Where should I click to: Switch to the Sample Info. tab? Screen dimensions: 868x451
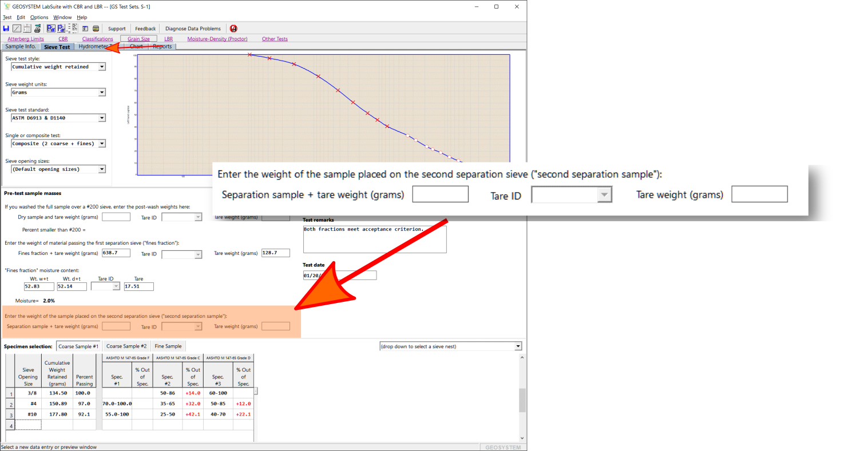(21, 47)
